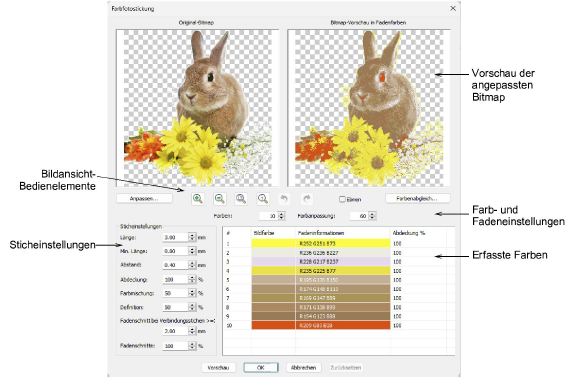The height and width of the screenshot is (392, 572).
Task: Open the Anpassen... dialog
Action: (144, 198)
